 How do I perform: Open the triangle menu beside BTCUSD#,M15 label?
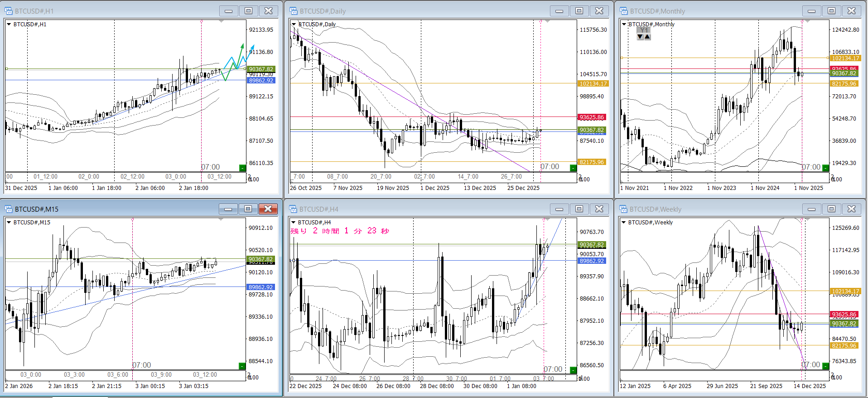tap(9, 223)
